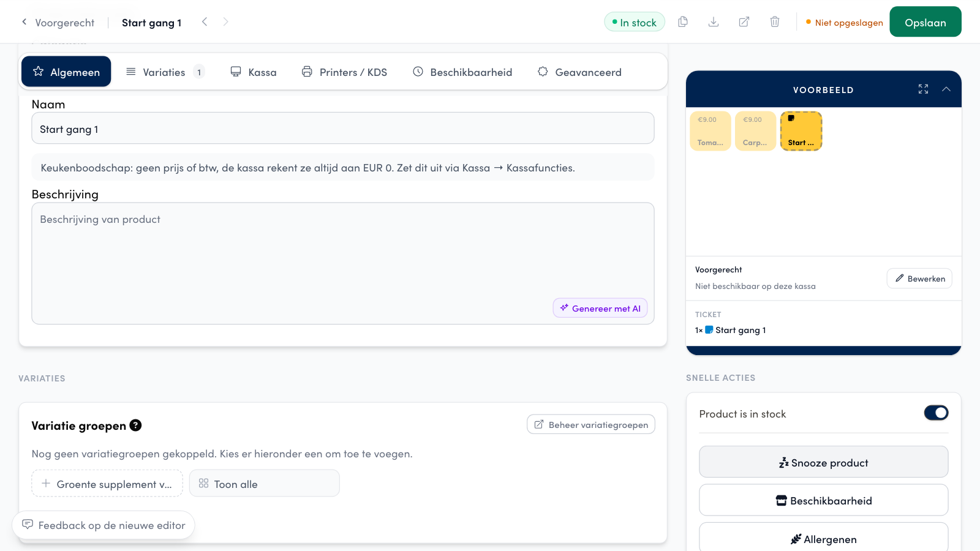Go to next product arrow
Image resolution: width=980 pixels, height=551 pixels.
[x=225, y=22]
